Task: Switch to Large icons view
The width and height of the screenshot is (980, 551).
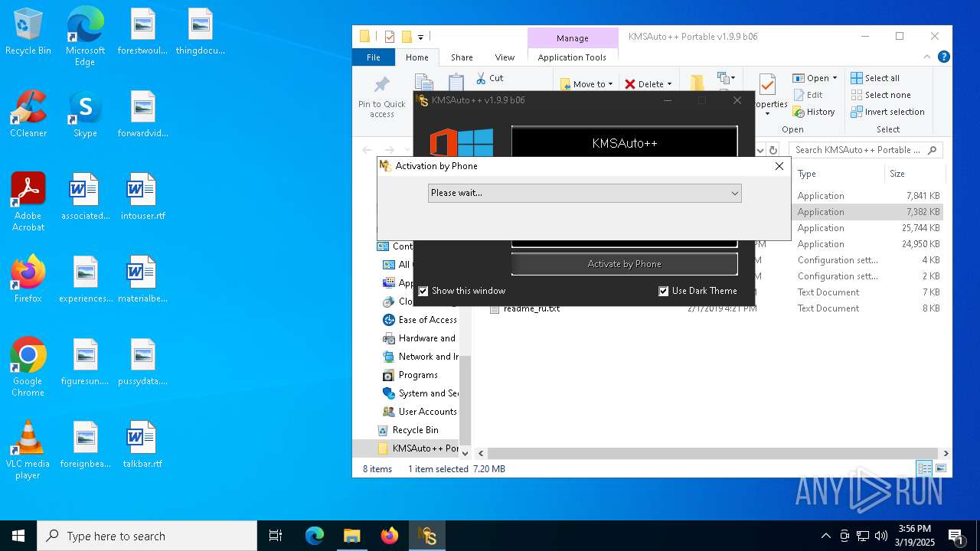Action: click(941, 468)
